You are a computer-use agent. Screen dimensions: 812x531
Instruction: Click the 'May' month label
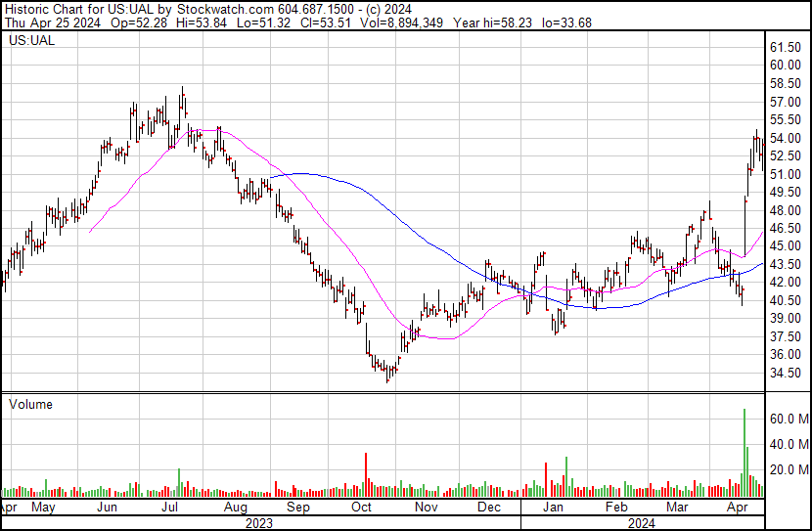pos(43,508)
